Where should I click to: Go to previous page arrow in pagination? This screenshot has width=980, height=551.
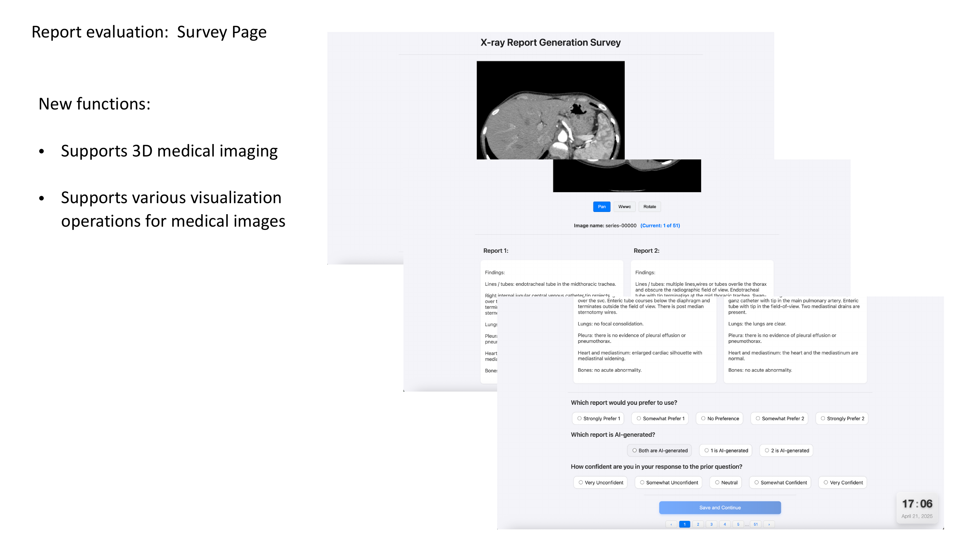(671, 524)
